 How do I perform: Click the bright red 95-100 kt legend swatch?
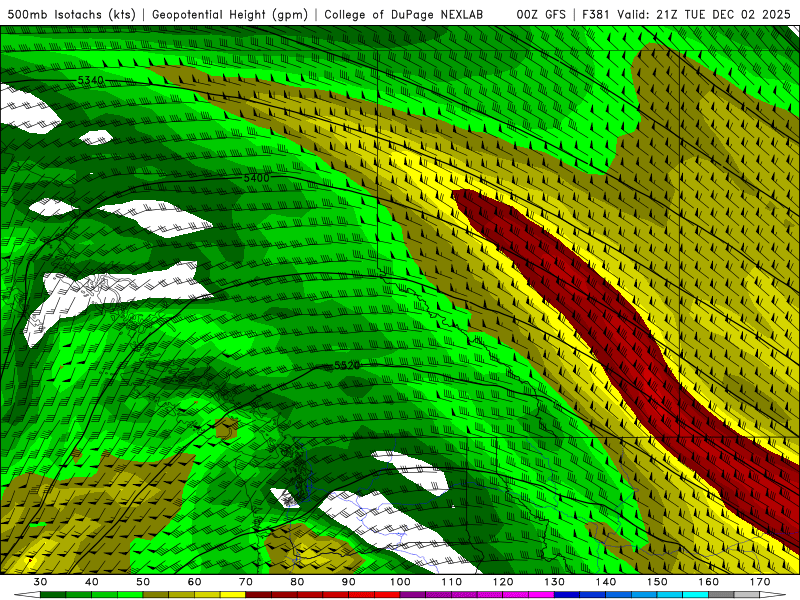[x=387, y=595]
